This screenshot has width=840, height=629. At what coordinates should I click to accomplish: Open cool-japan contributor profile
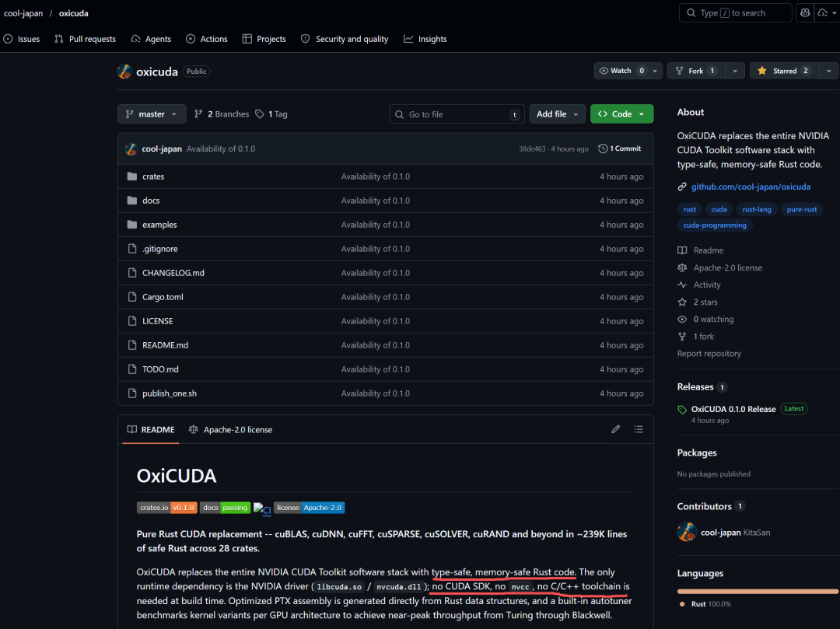click(720, 533)
